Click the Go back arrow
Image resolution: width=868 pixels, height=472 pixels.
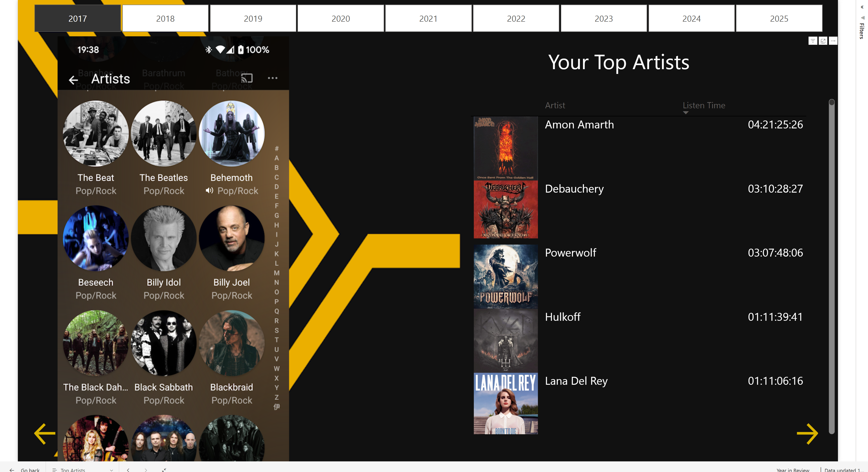(12, 470)
